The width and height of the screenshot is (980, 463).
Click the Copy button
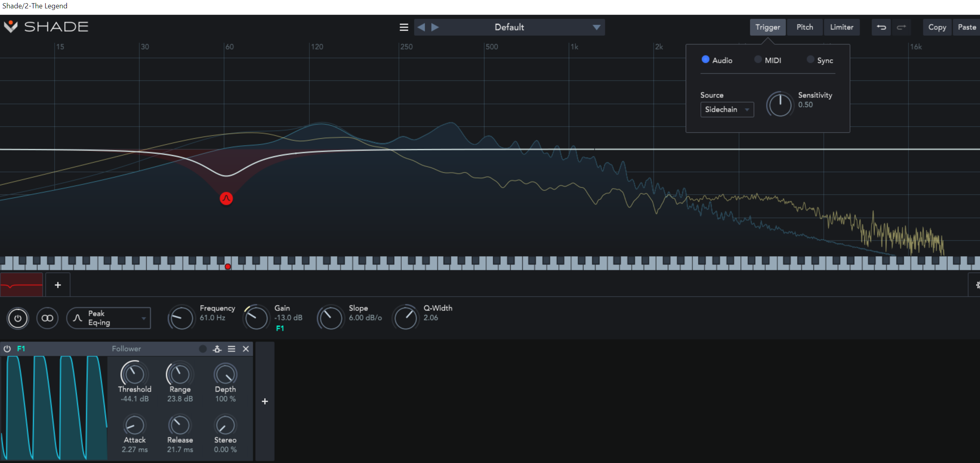[937, 27]
